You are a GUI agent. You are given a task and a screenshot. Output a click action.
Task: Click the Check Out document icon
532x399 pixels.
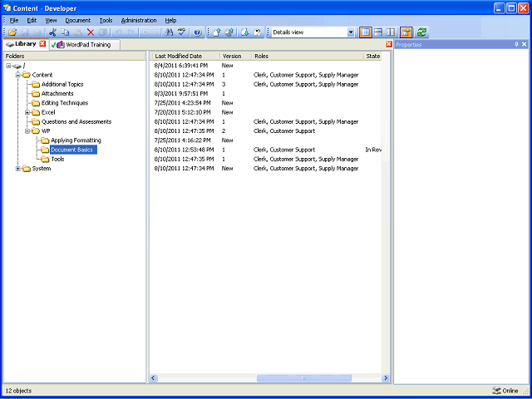coord(245,32)
